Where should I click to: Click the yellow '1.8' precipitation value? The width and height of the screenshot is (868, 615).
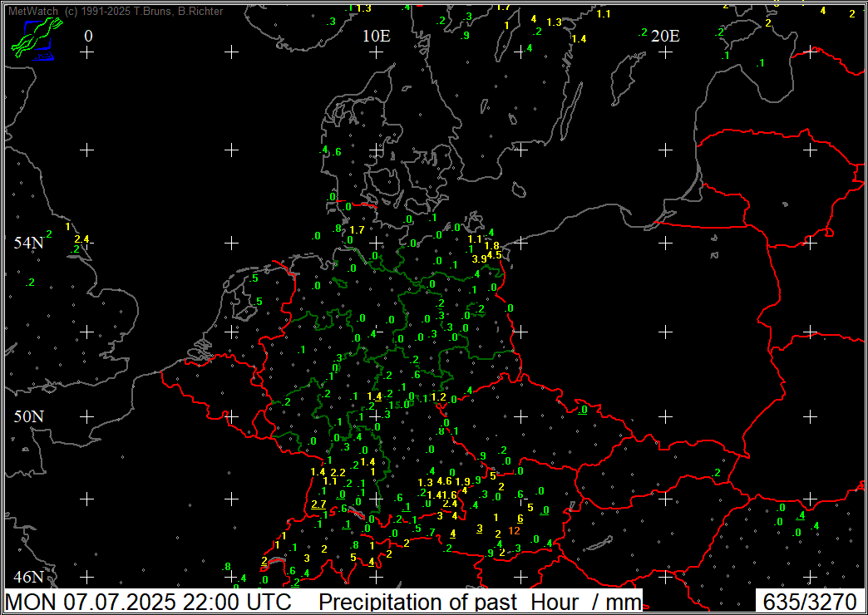(x=492, y=246)
